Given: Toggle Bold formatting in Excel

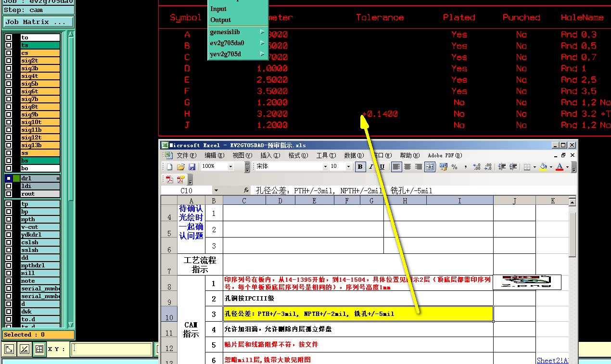Looking at the screenshot, I should (x=360, y=167).
